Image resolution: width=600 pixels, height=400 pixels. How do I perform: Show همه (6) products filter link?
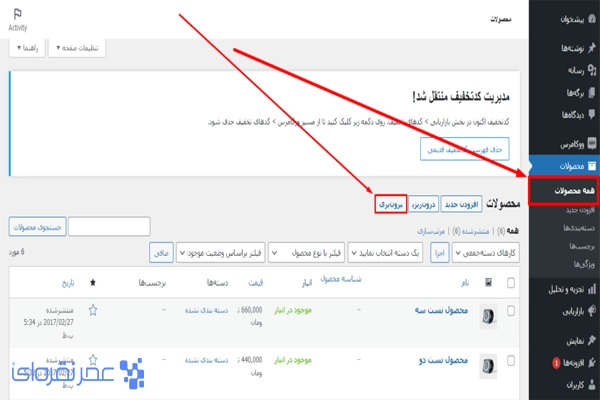tap(507, 231)
